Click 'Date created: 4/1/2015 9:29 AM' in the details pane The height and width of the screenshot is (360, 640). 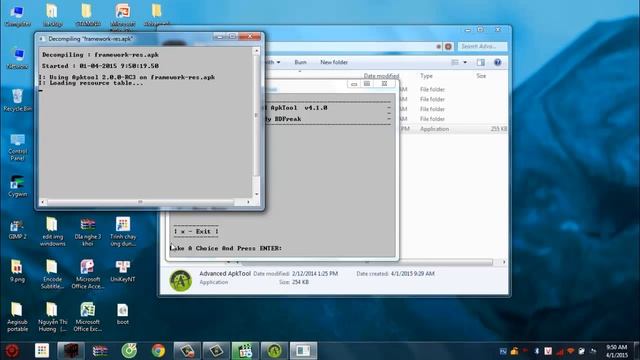pyautogui.click(x=395, y=273)
